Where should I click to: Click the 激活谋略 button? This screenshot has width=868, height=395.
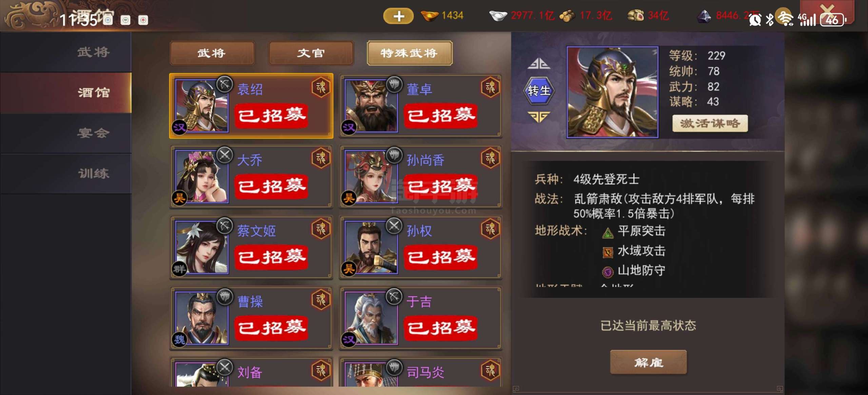point(710,123)
